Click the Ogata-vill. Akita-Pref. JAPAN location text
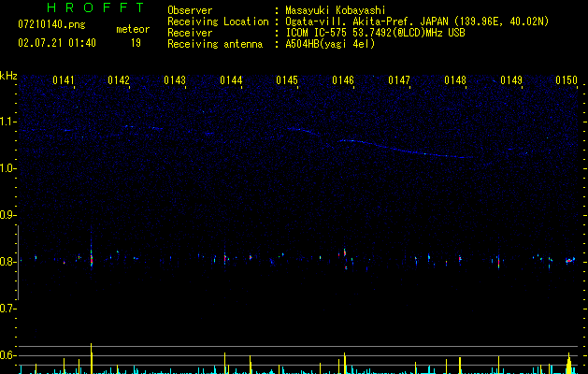 point(417,22)
